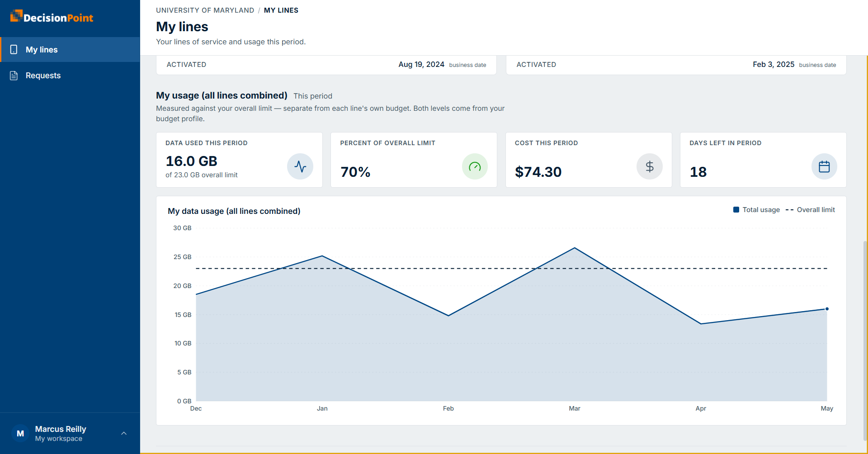Click 'of 23.0 GB overall limit' text
This screenshot has width=868, height=454.
[x=201, y=175]
